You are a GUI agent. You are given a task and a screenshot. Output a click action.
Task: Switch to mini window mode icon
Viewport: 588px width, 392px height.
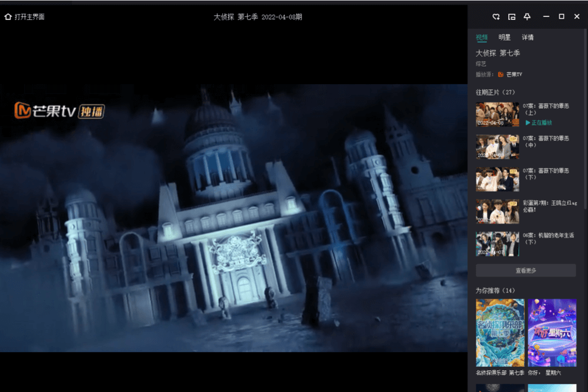[x=512, y=16]
